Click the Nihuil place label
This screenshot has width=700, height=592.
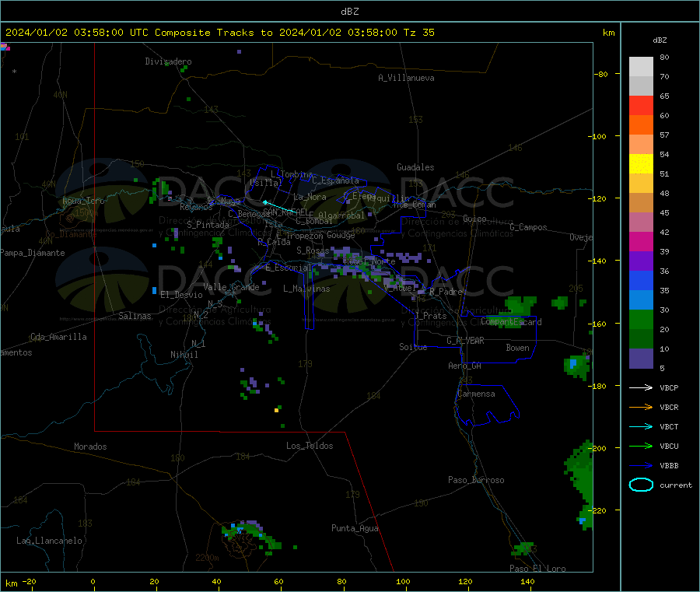[184, 355]
